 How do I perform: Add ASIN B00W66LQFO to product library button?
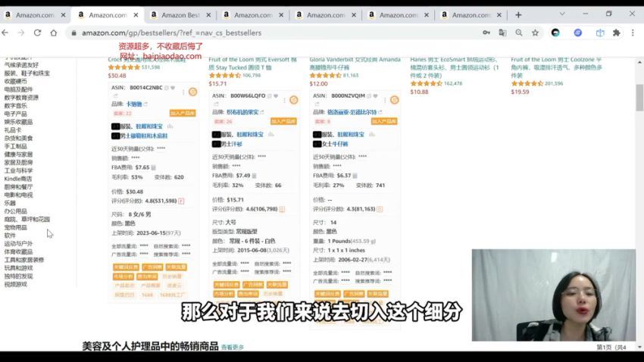(x=283, y=121)
